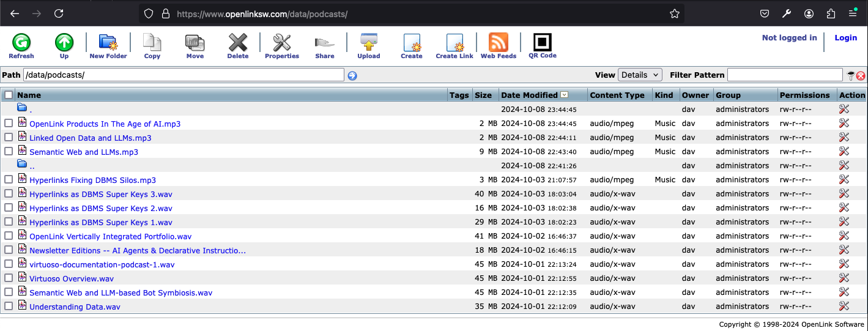This screenshot has height=331, width=868.
Task: Sort by Owner column header
Action: tap(696, 95)
